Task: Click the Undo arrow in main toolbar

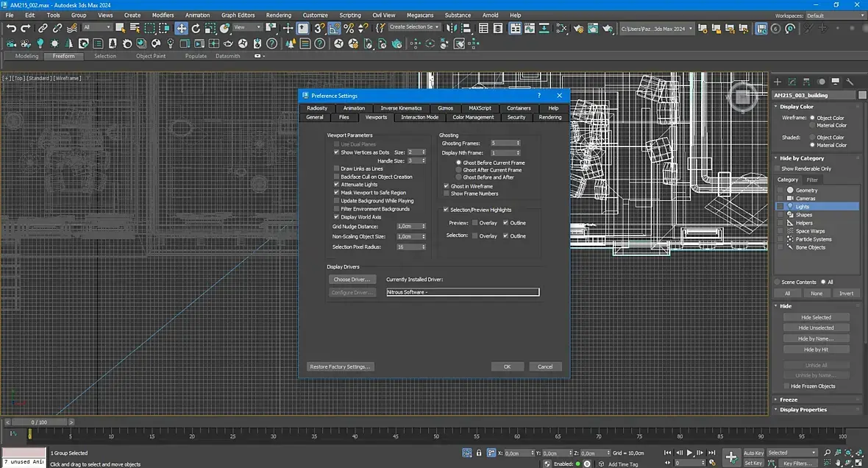Action: (11, 28)
